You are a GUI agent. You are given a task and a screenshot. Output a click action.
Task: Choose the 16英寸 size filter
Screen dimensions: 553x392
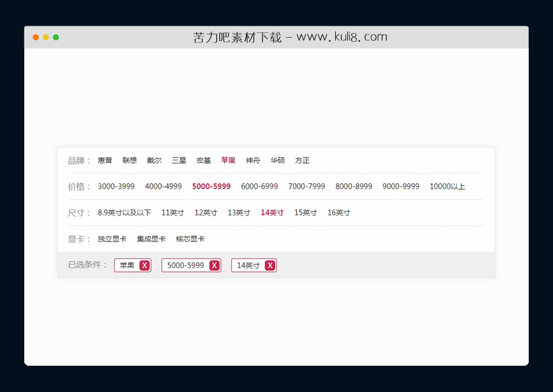pyautogui.click(x=337, y=212)
